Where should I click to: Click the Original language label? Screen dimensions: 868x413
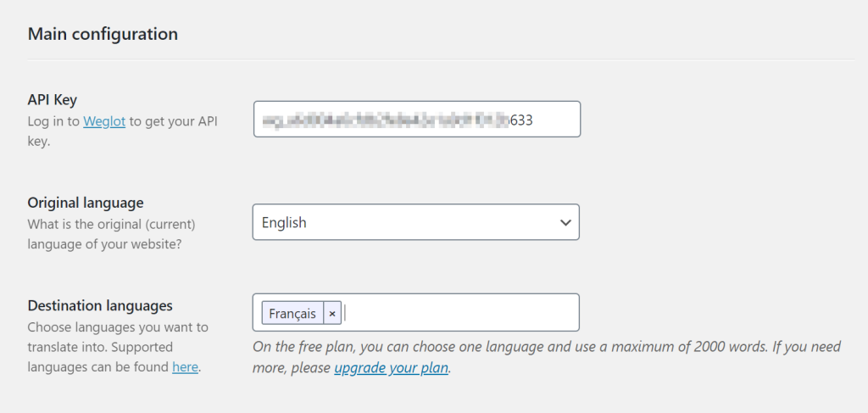coord(86,203)
